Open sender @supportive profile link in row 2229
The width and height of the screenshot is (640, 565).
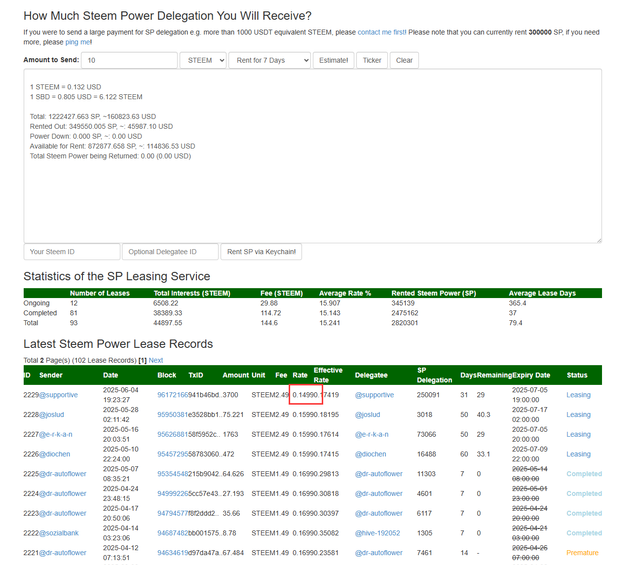point(58,395)
